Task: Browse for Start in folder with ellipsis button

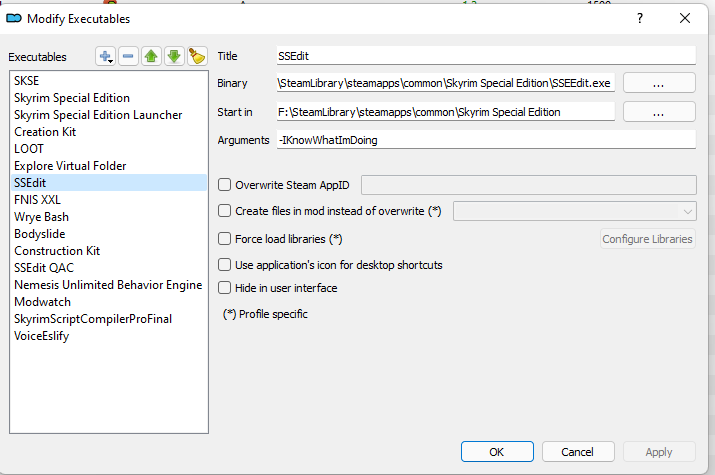Action: (x=659, y=112)
